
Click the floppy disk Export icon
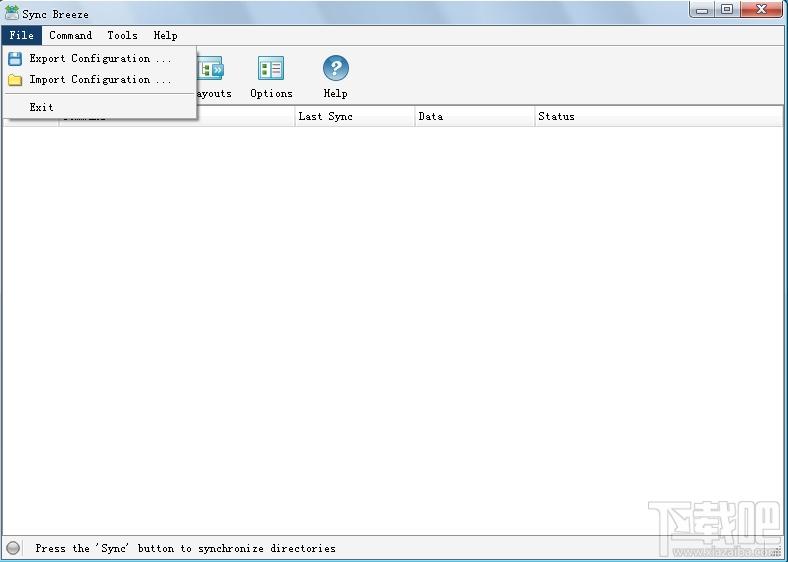point(15,59)
